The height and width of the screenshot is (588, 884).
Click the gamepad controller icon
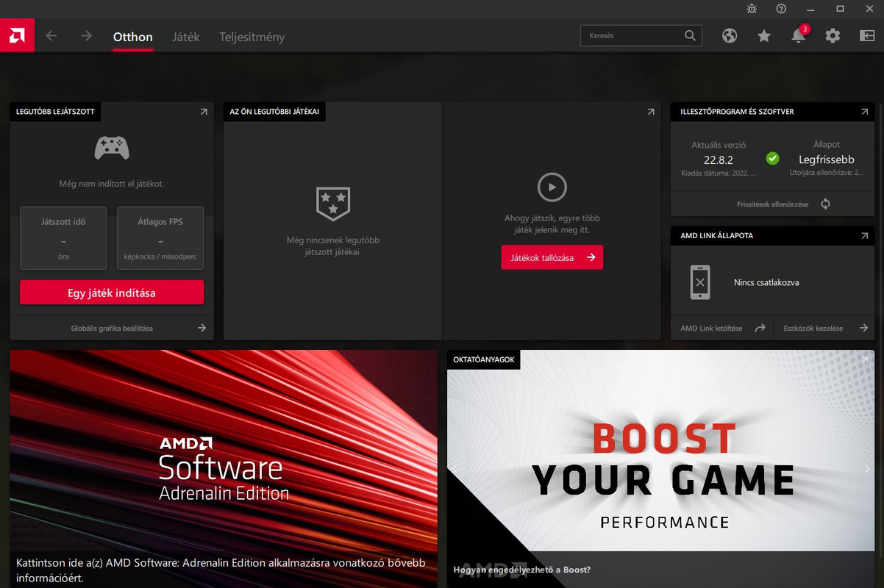coord(112,148)
